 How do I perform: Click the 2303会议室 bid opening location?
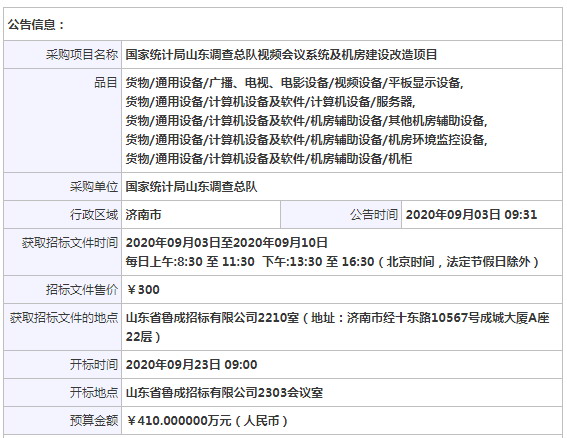[x=224, y=392]
